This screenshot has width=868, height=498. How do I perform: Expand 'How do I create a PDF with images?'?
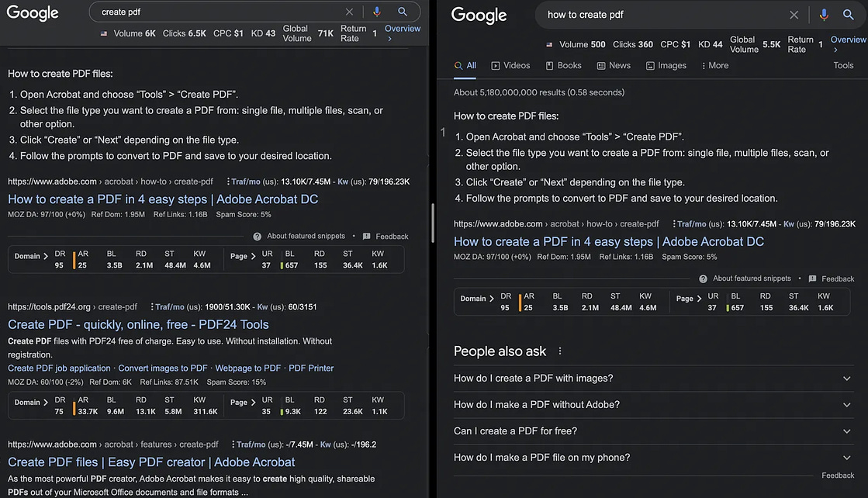click(652, 379)
